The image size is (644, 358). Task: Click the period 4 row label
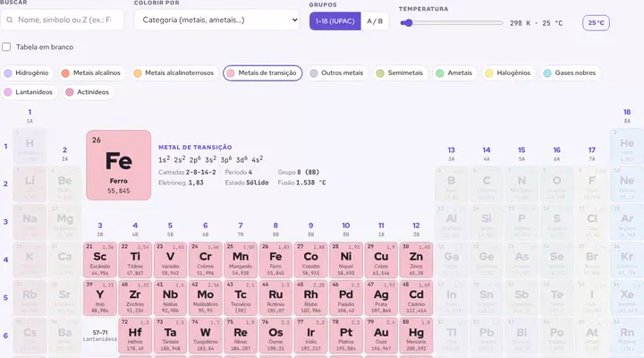pos(5,260)
